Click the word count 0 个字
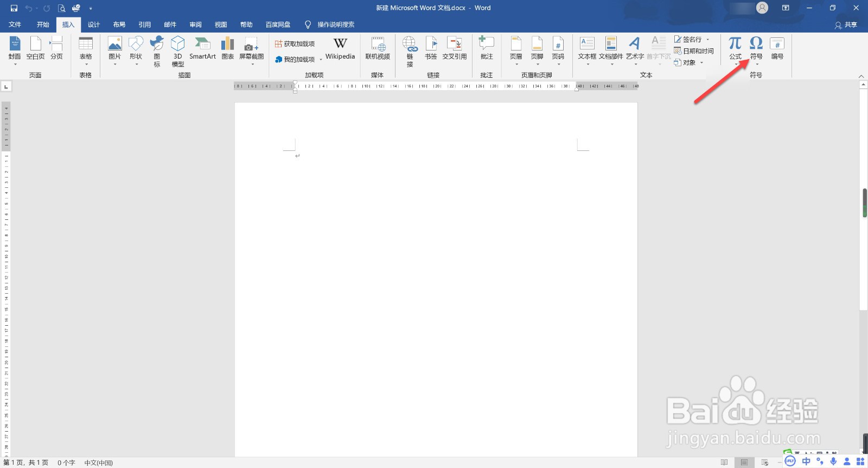Viewport: 868px width, 468px height. (x=66, y=463)
